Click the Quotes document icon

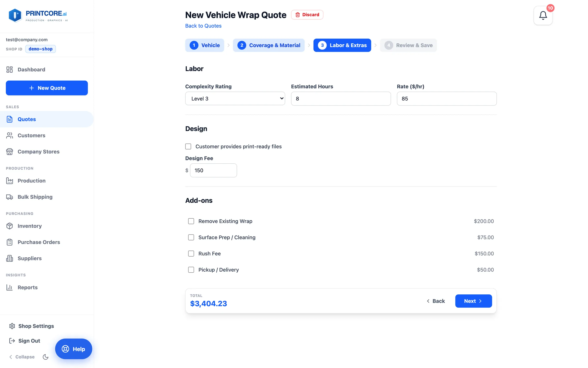pyautogui.click(x=10, y=119)
